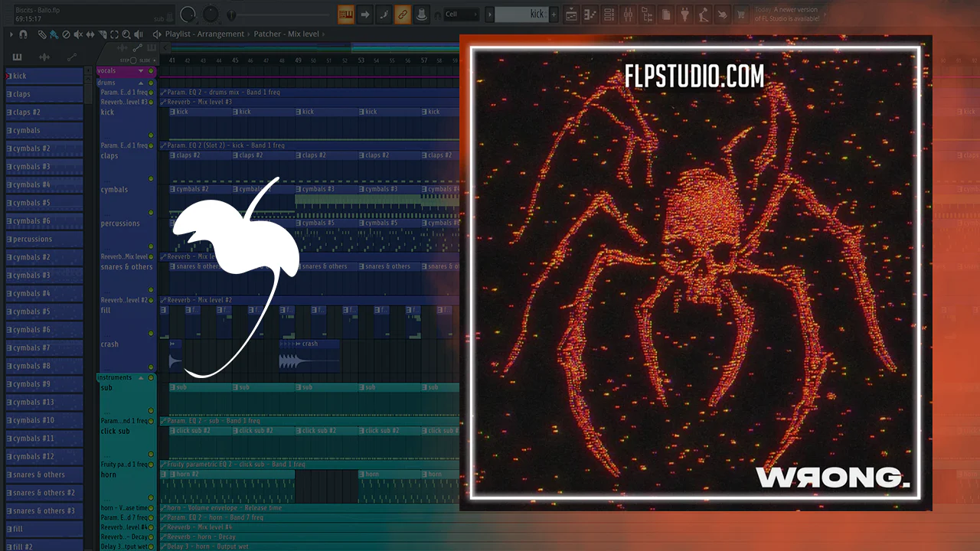Select the Delete tool in Playlist toolbar
980x551 pixels.
pyautogui.click(x=66, y=34)
